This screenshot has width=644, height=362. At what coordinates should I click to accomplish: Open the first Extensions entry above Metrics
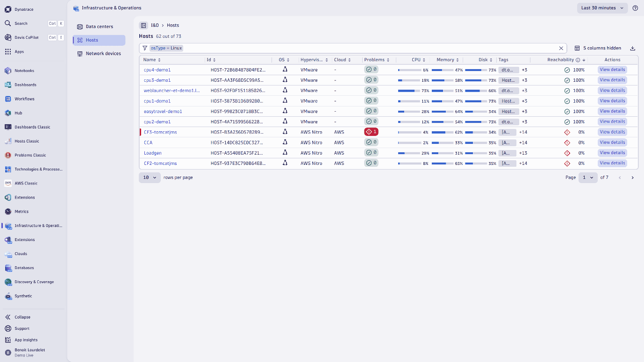pyautogui.click(x=34, y=197)
